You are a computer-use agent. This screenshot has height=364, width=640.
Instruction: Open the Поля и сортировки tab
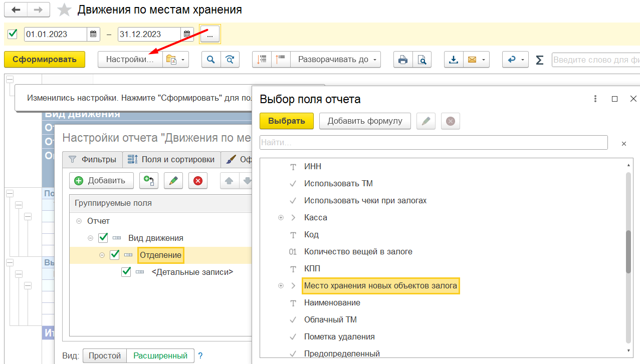pos(171,159)
